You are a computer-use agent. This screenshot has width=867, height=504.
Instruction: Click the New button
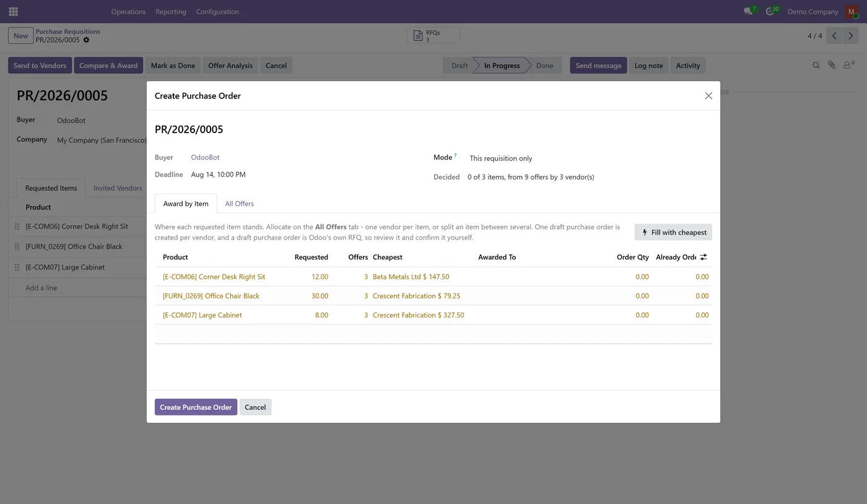(21, 36)
